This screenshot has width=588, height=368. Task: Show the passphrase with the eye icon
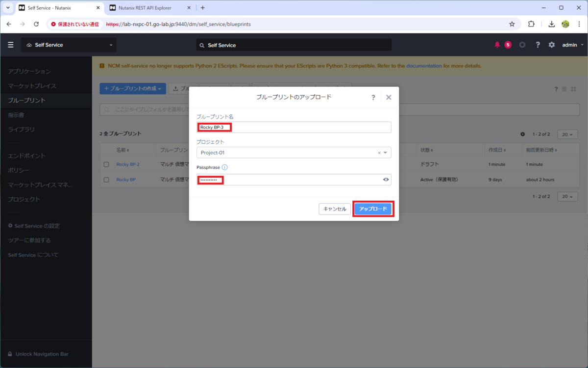(386, 180)
